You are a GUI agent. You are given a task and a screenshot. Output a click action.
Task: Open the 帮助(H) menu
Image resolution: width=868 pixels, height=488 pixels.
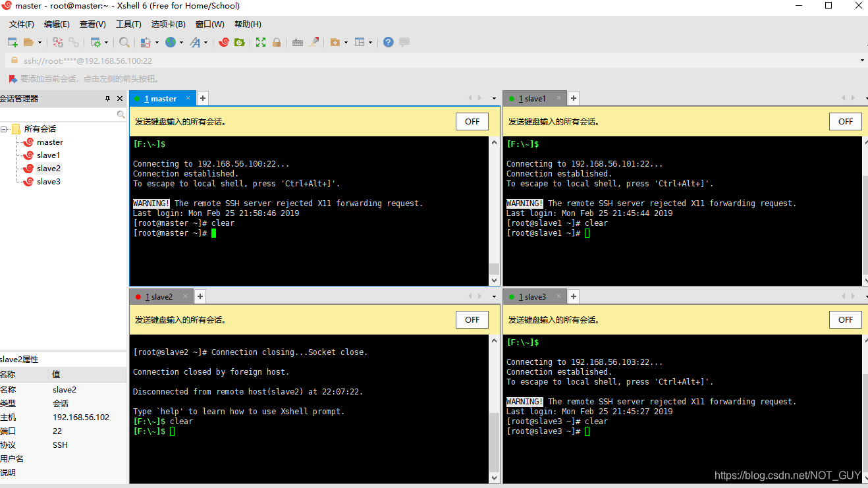click(x=248, y=24)
